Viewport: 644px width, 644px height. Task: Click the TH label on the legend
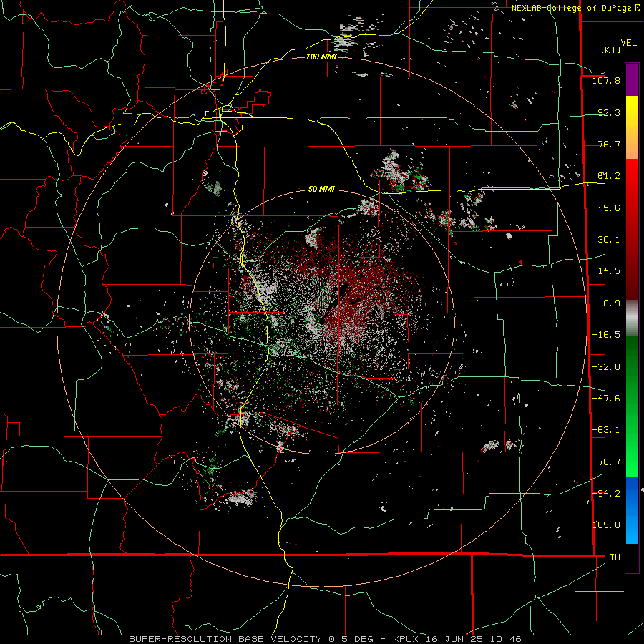[x=615, y=557]
